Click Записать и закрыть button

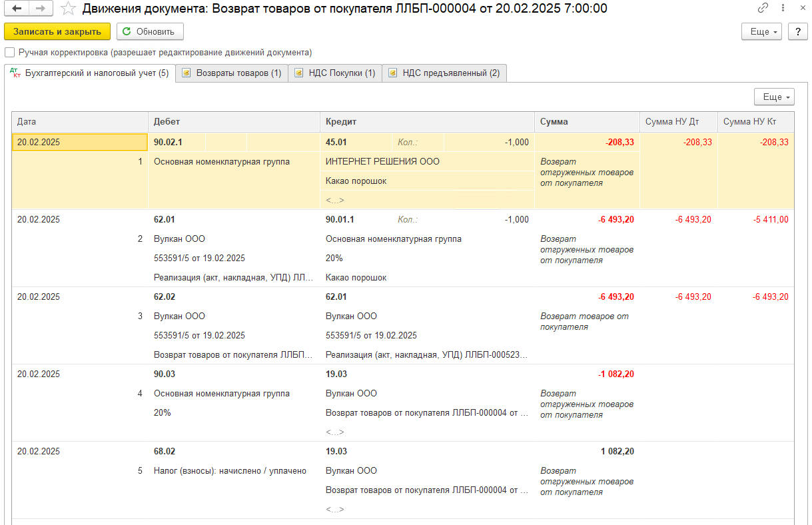click(x=57, y=31)
